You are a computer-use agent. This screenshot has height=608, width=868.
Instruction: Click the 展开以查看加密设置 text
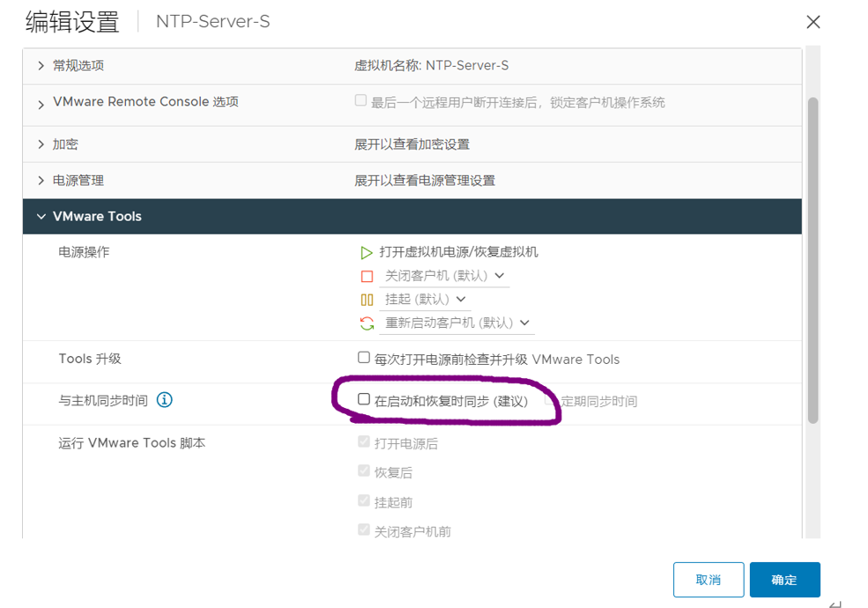412,145
